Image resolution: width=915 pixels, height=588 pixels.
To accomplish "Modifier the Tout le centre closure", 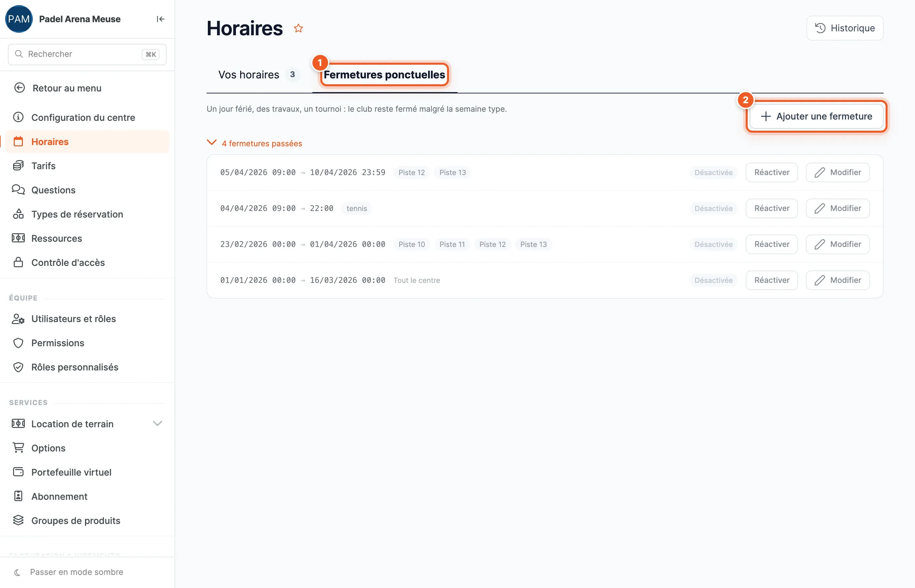I will [838, 280].
